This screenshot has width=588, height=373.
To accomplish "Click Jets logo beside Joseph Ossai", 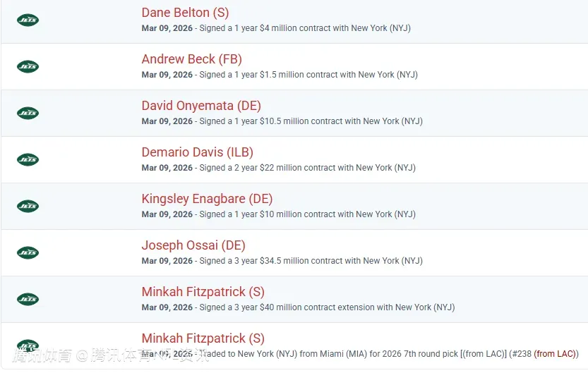I will click(28, 252).
